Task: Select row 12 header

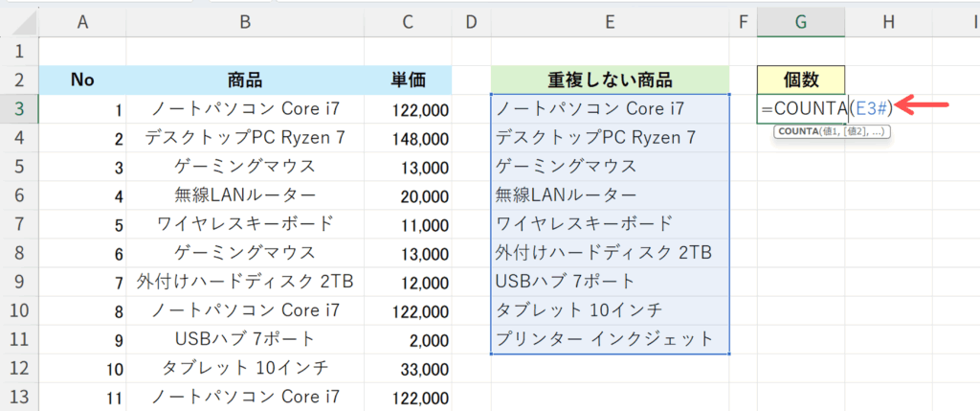Action: click(19, 367)
